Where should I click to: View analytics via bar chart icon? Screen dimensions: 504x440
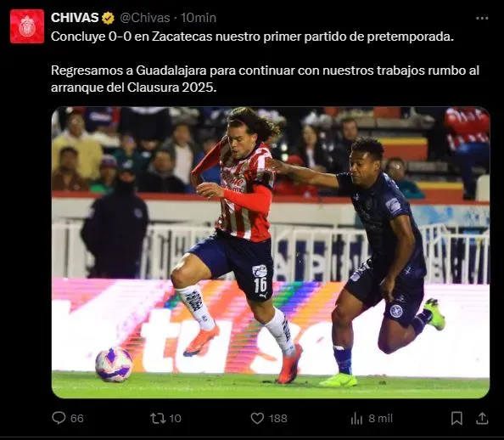356,419
